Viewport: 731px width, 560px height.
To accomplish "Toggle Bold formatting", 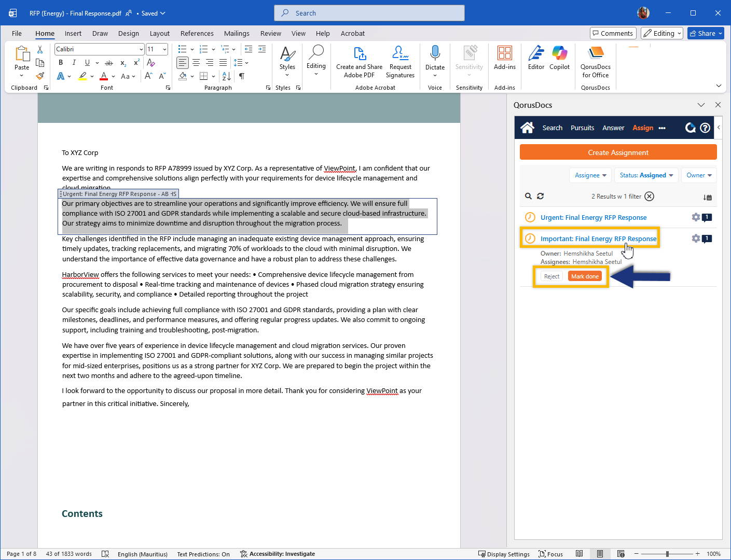I will (61, 63).
